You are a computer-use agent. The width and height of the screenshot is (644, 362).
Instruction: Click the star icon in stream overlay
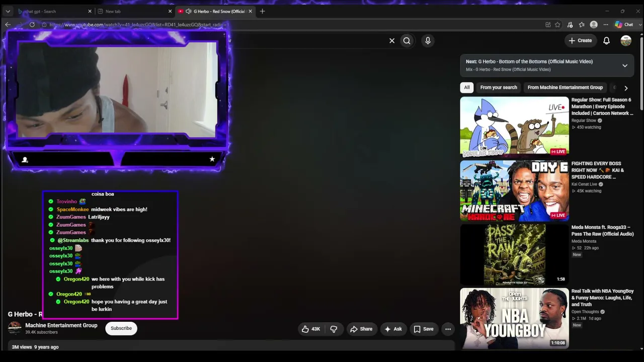[x=212, y=159]
